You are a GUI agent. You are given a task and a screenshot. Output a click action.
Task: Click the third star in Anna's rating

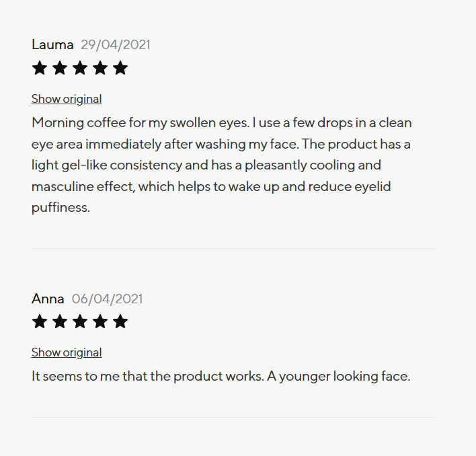tap(80, 321)
